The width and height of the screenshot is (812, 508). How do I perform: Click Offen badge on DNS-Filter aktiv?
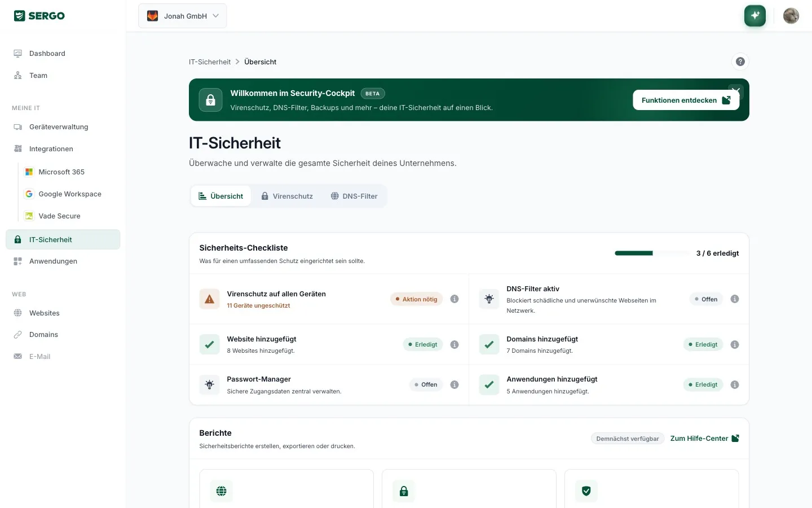point(706,299)
